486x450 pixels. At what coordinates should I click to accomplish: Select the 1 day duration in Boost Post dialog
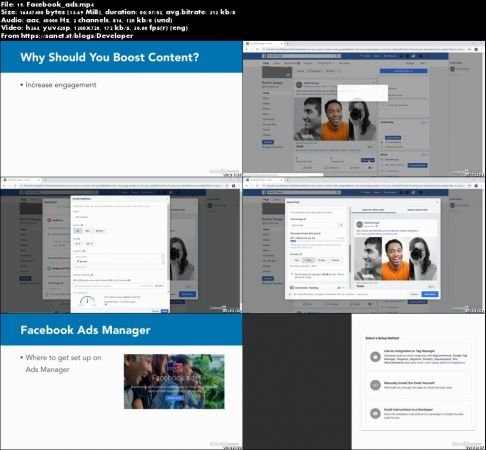[296, 260]
